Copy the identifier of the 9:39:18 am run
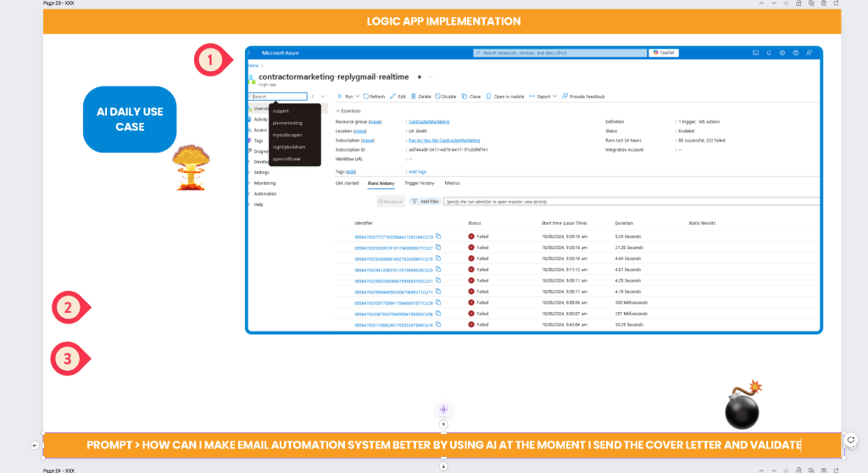Image resolution: width=868 pixels, height=473 pixels. (x=438, y=236)
